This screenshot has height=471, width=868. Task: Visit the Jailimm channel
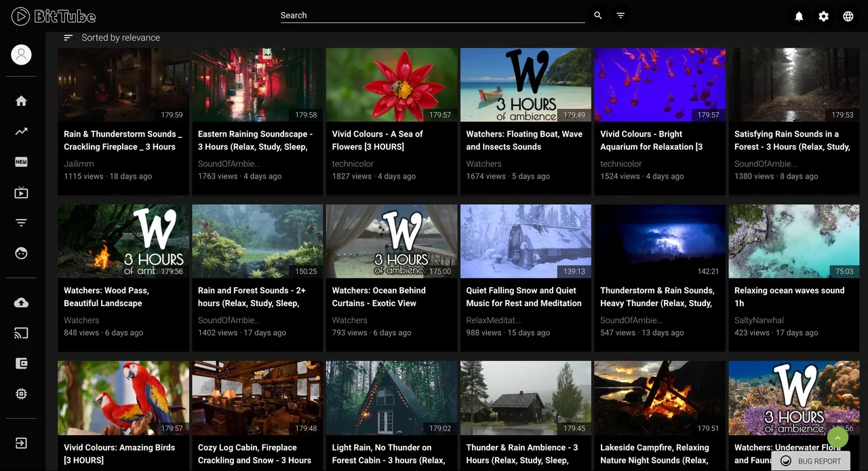pyautogui.click(x=79, y=164)
